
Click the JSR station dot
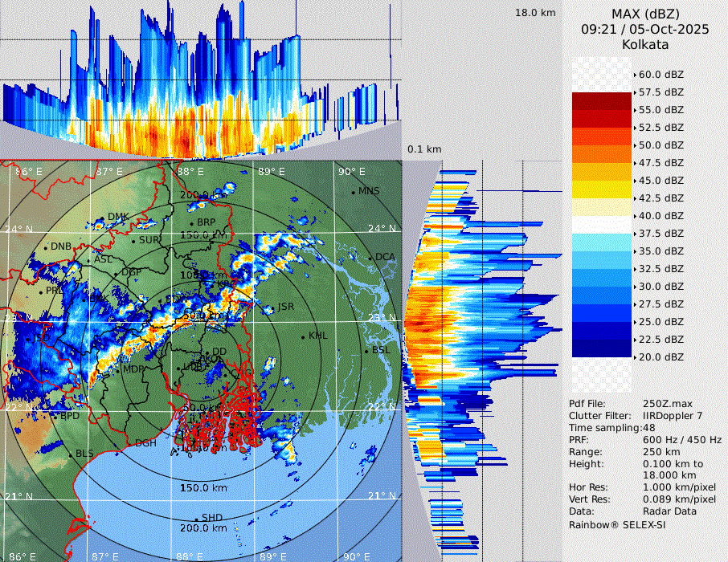(x=273, y=308)
